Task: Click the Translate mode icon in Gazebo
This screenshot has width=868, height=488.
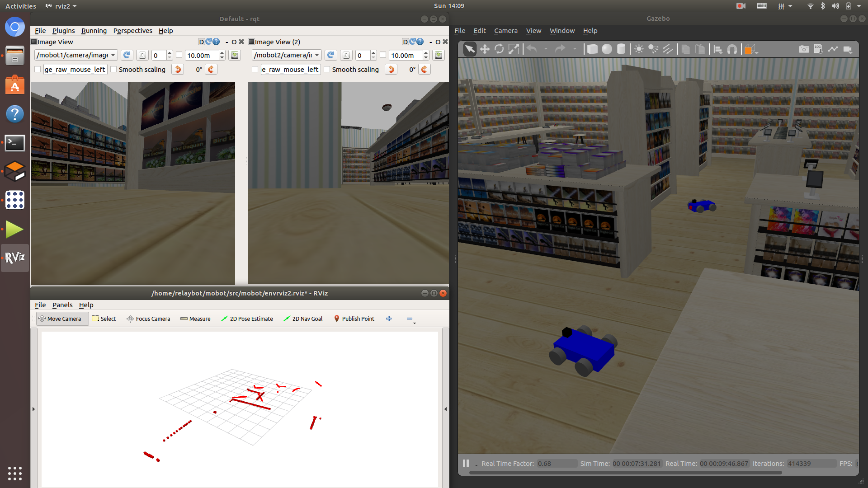Action: pyautogui.click(x=485, y=49)
